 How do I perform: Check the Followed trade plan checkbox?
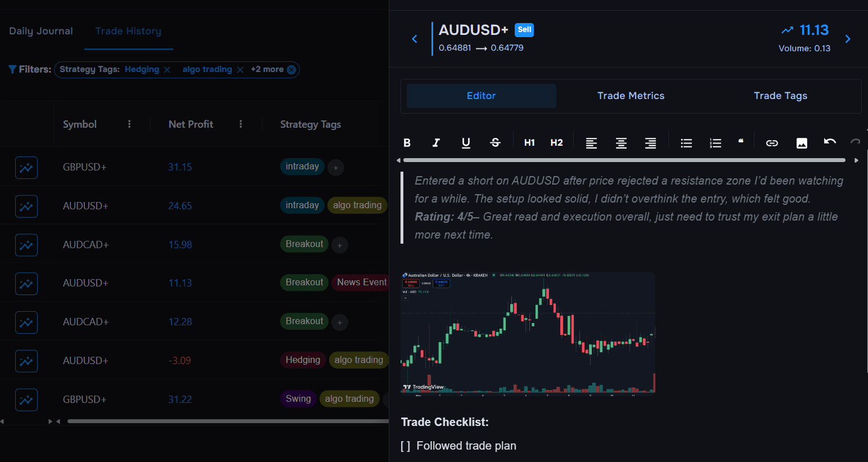tap(404, 445)
